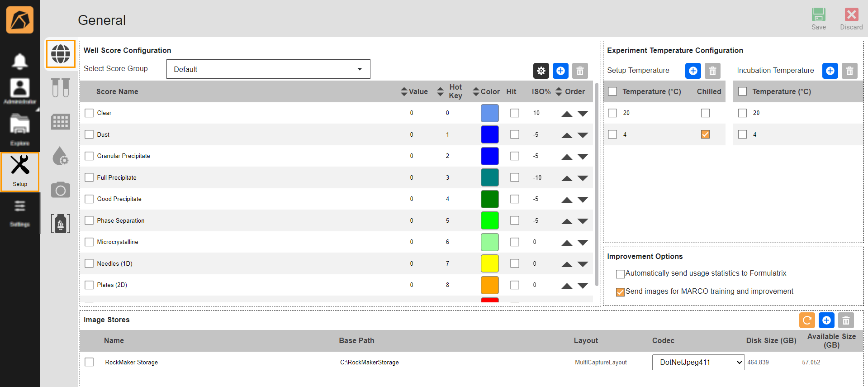Open the test tubes settings tab
This screenshot has height=387, width=868.
click(61, 88)
